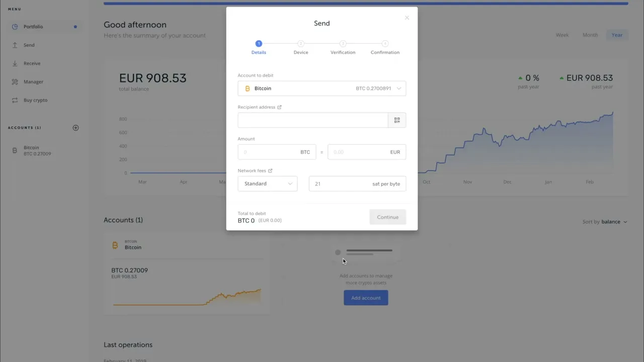Click the Portfolio icon in sidebar
The image size is (644, 362).
coord(15,27)
